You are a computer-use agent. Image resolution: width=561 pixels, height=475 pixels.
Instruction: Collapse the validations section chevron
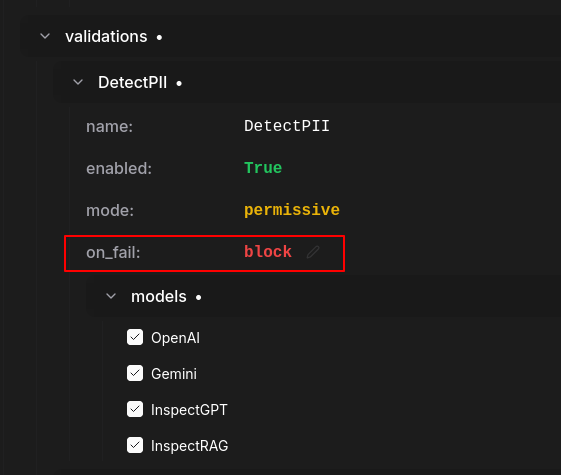(x=45, y=36)
